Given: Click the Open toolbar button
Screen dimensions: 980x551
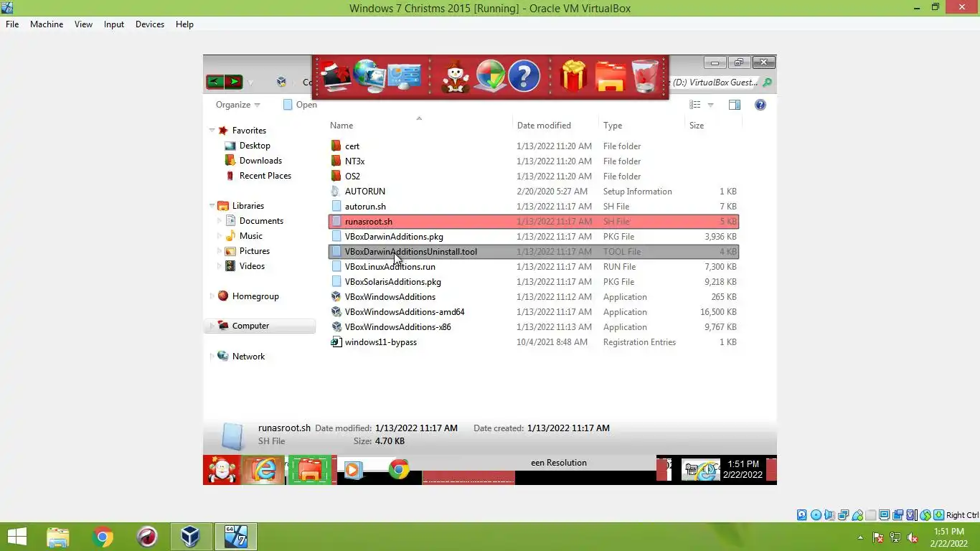Looking at the screenshot, I should 300,105.
